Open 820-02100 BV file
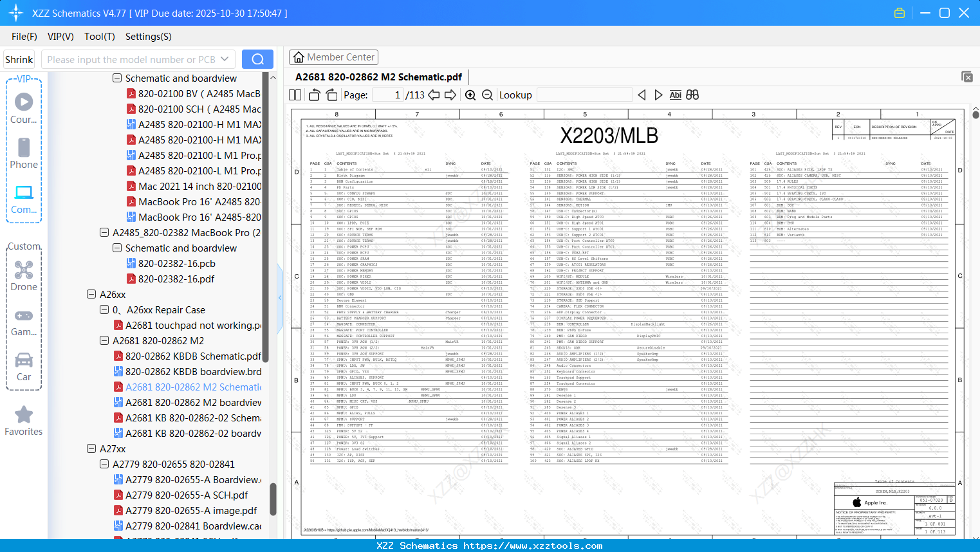Screen dimensions: 980x552 click(194, 93)
